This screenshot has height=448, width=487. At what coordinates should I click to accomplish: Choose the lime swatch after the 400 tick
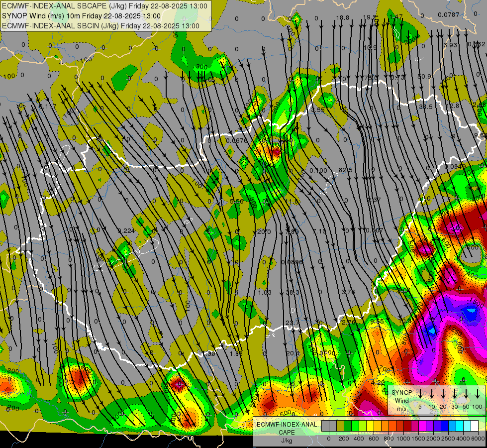coord(363,426)
